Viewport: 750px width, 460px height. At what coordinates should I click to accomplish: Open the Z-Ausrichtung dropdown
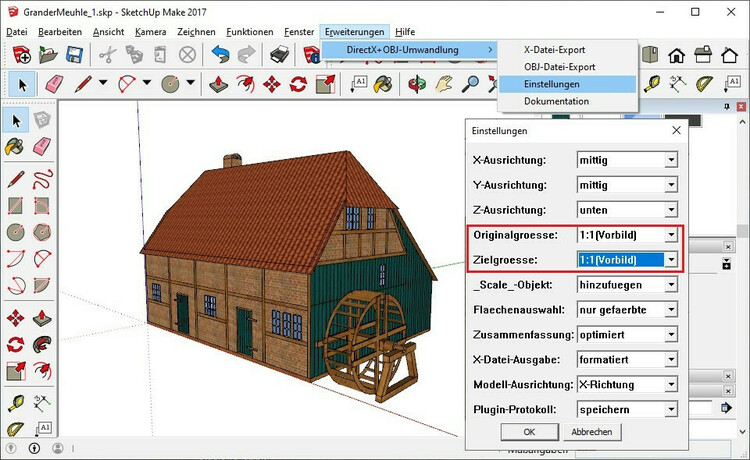pos(671,209)
